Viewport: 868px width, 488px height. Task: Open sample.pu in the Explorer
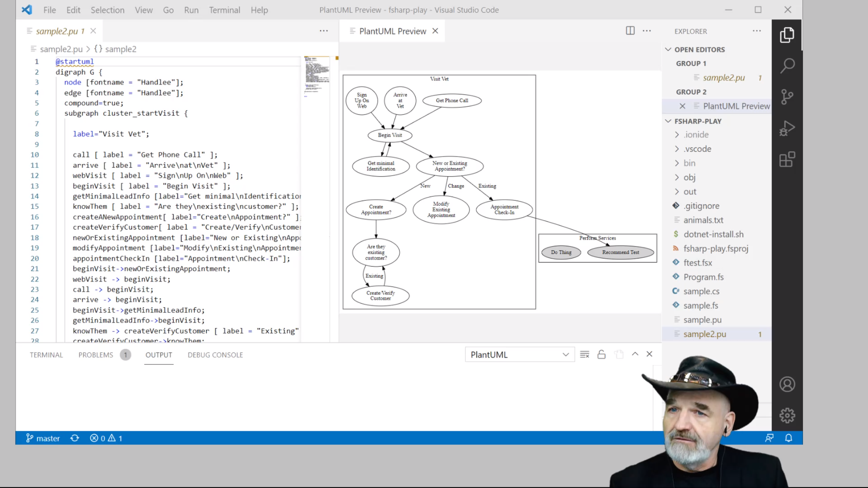[x=702, y=320]
